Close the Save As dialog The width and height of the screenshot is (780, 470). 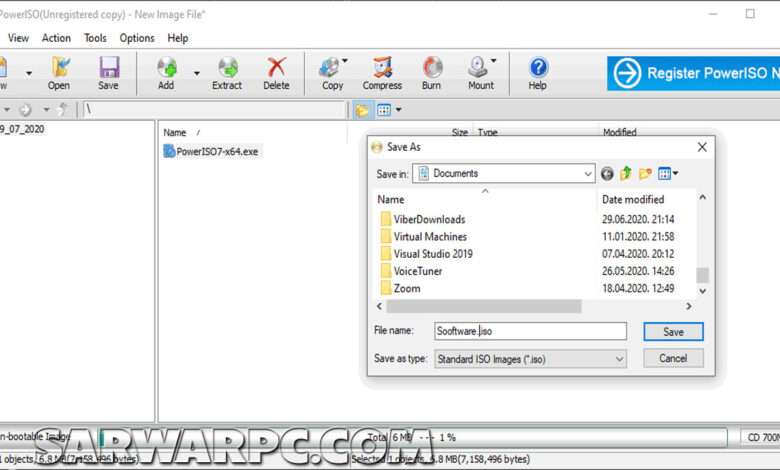702,147
